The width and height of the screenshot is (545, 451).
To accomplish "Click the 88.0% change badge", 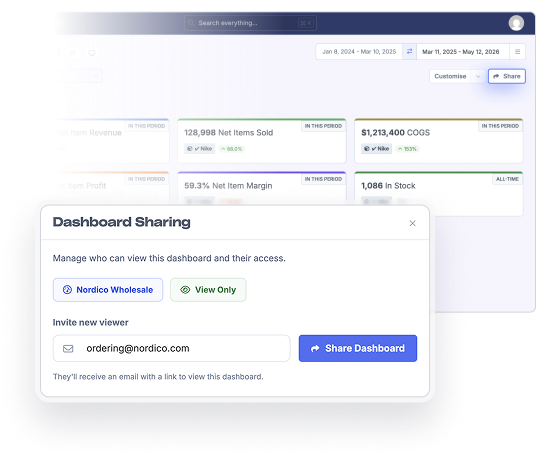I will (x=232, y=149).
